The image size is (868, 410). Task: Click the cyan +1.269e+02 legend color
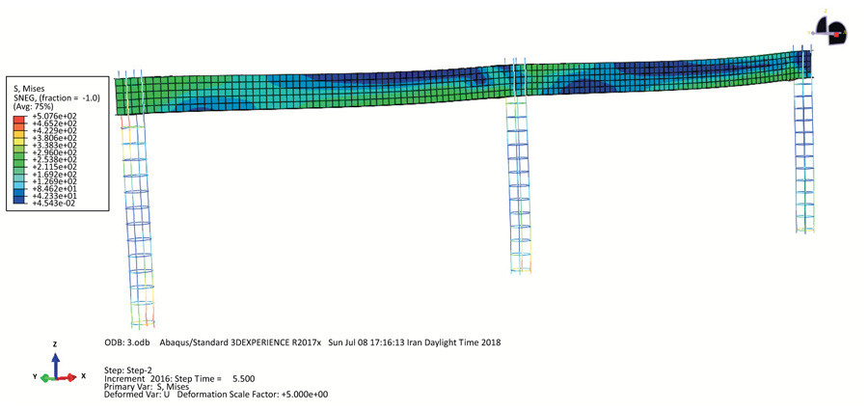(21, 179)
